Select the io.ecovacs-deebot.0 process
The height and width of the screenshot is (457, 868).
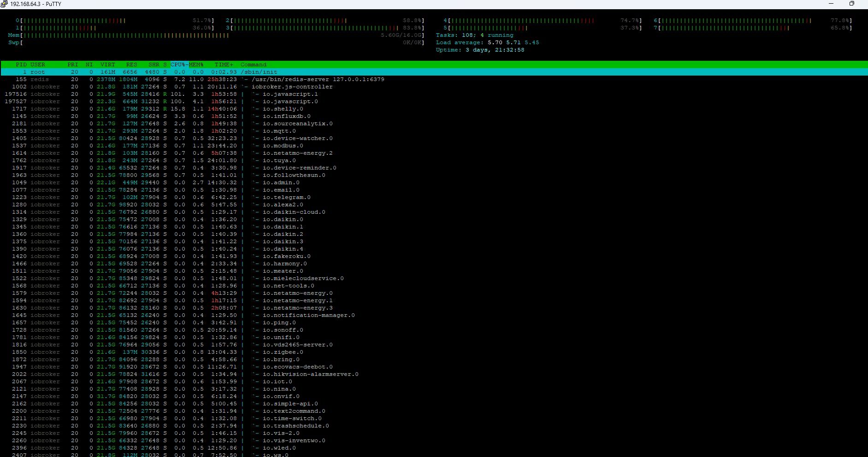(x=434, y=367)
